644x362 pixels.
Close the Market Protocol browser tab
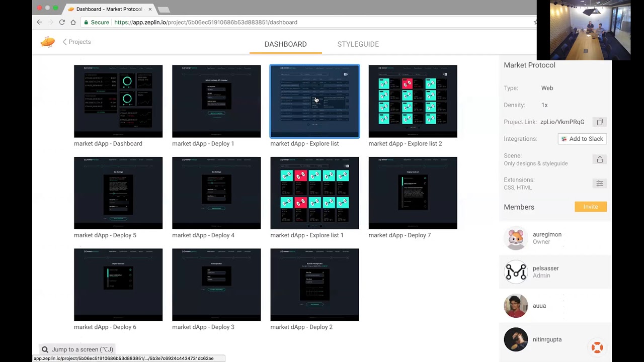pyautogui.click(x=150, y=9)
